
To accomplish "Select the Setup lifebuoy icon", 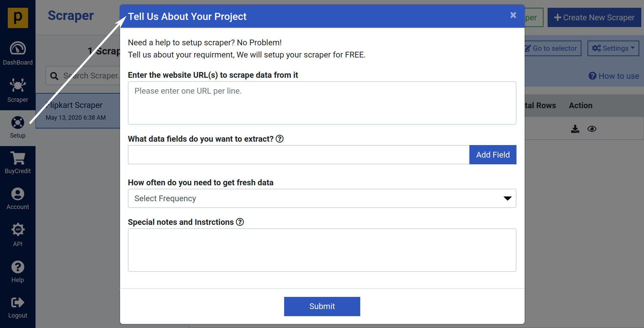I will click(18, 122).
